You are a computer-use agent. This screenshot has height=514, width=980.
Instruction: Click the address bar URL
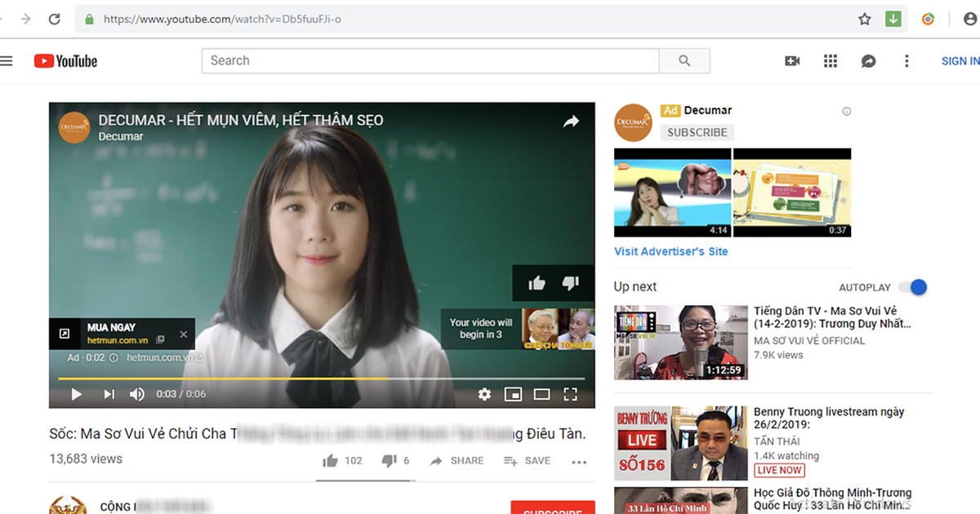(x=222, y=19)
